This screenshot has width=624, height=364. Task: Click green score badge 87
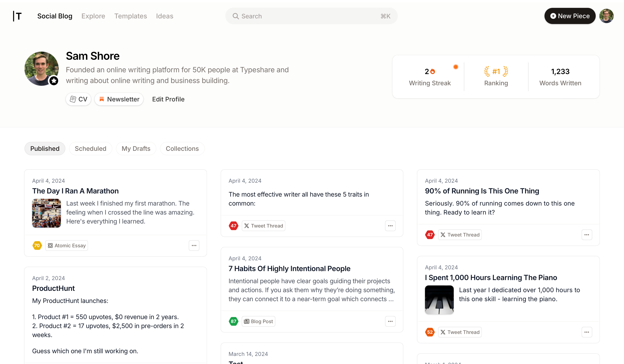click(233, 321)
